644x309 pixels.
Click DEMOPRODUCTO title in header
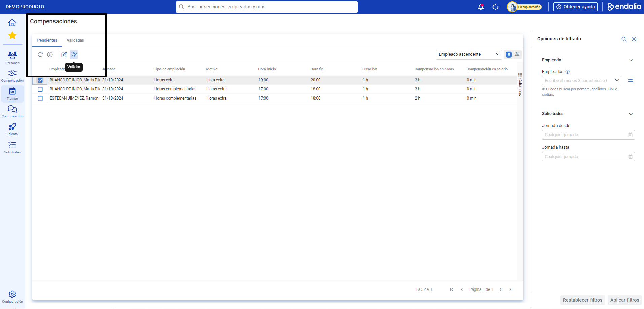coord(25,7)
